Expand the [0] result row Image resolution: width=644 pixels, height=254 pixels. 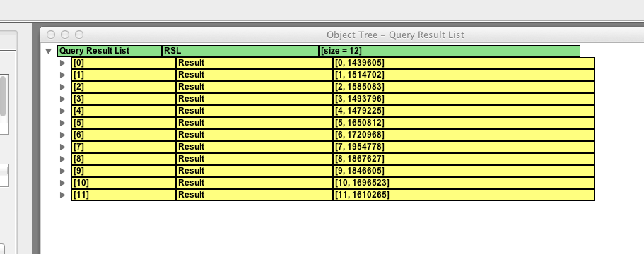coord(62,63)
